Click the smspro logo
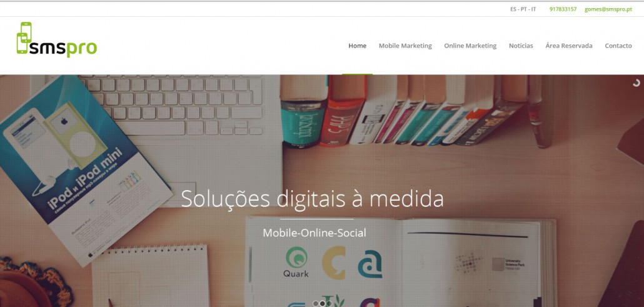Screen dimensions: 644x307 (x=57, y=39)
